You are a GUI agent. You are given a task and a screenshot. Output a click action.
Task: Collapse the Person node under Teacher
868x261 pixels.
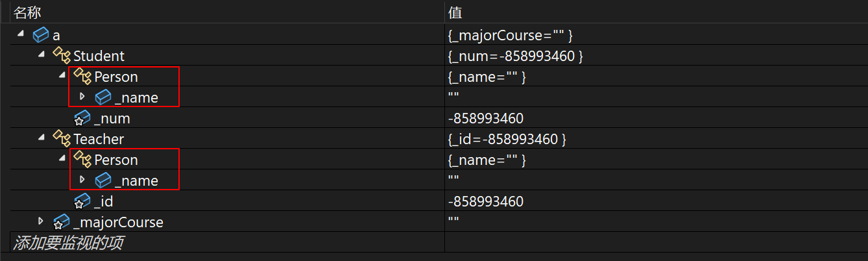pyautogui.click(x=63, y=159)
